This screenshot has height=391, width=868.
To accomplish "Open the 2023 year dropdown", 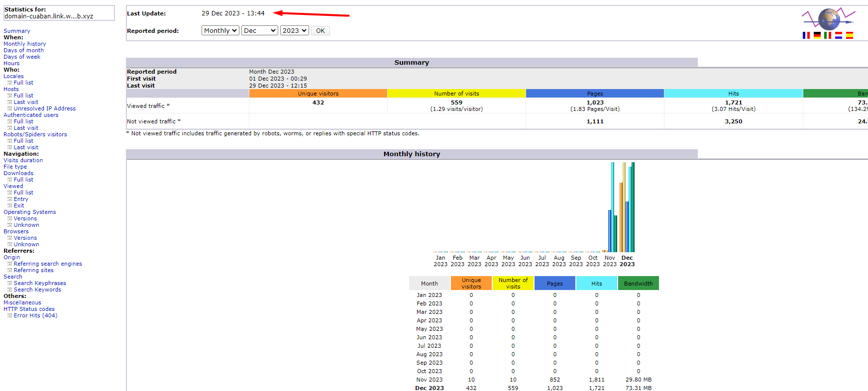I will pos(295,31).
